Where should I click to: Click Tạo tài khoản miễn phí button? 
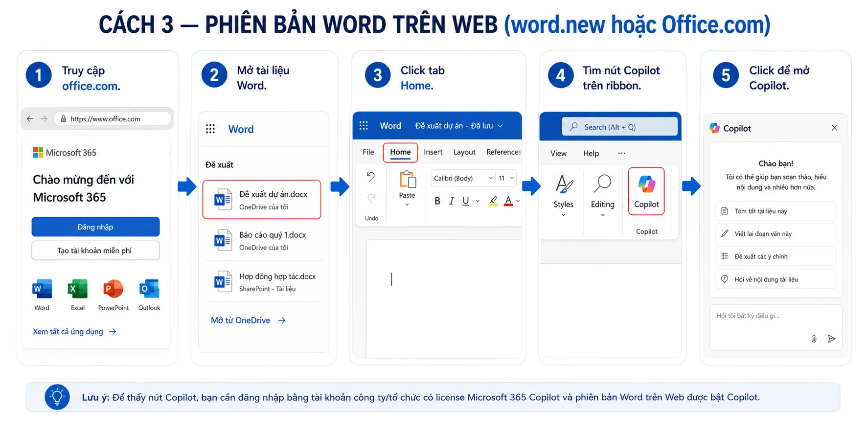click(95, 251)
